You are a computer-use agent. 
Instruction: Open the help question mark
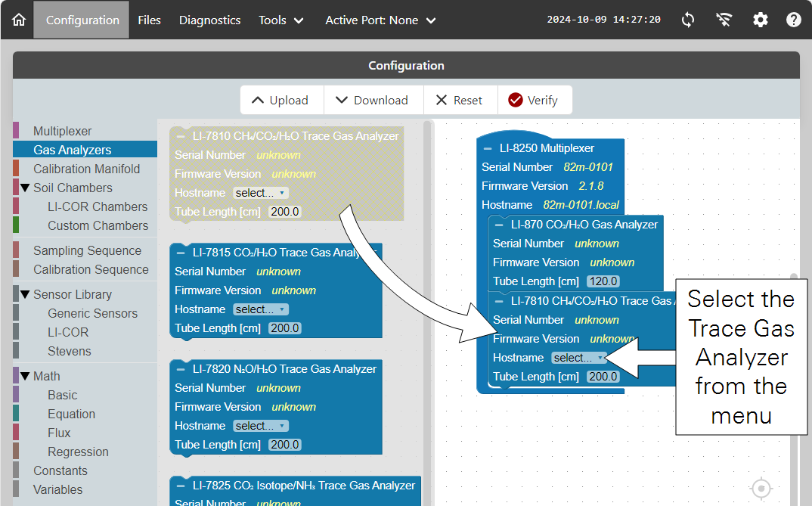pyautogui.click(x=793, y=20)
